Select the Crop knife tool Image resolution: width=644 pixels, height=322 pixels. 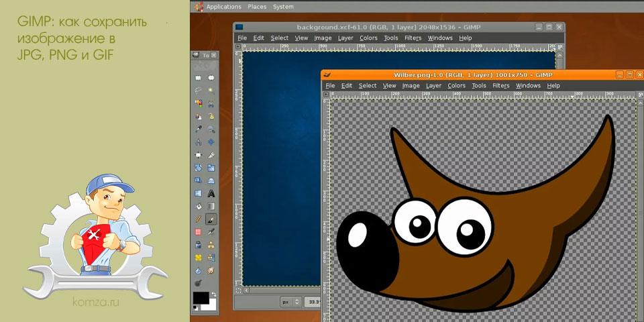point(211,155)
